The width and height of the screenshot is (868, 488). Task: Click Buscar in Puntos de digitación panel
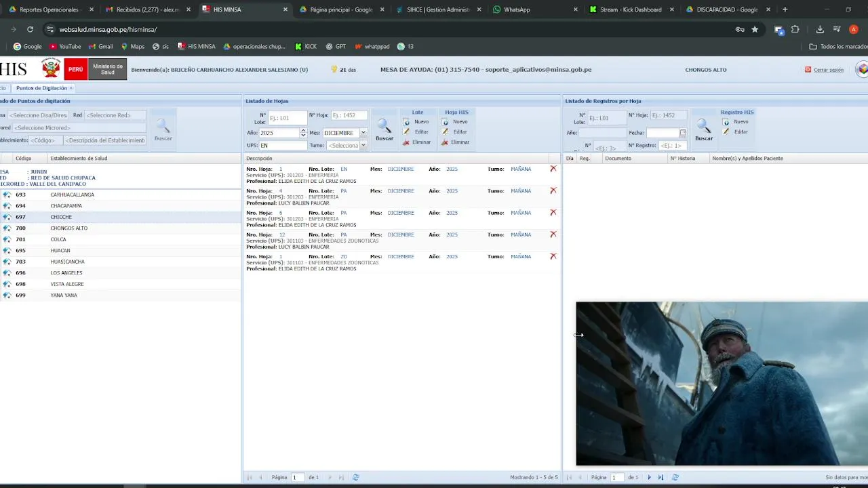163,129
